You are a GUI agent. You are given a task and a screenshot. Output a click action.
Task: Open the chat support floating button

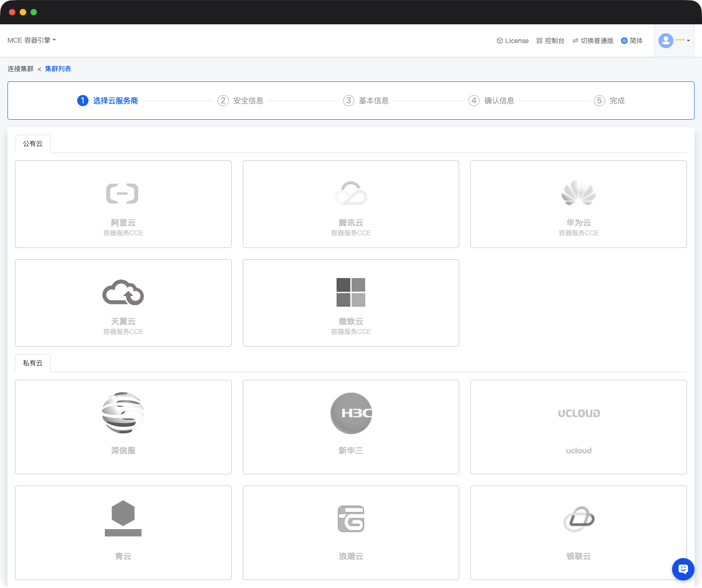[683, 569]
